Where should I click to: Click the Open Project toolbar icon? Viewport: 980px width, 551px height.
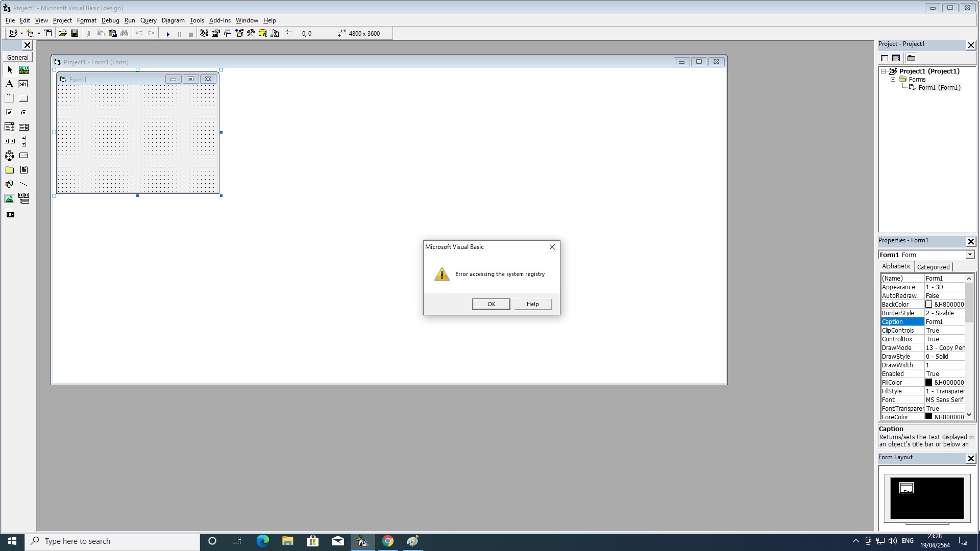62,34
